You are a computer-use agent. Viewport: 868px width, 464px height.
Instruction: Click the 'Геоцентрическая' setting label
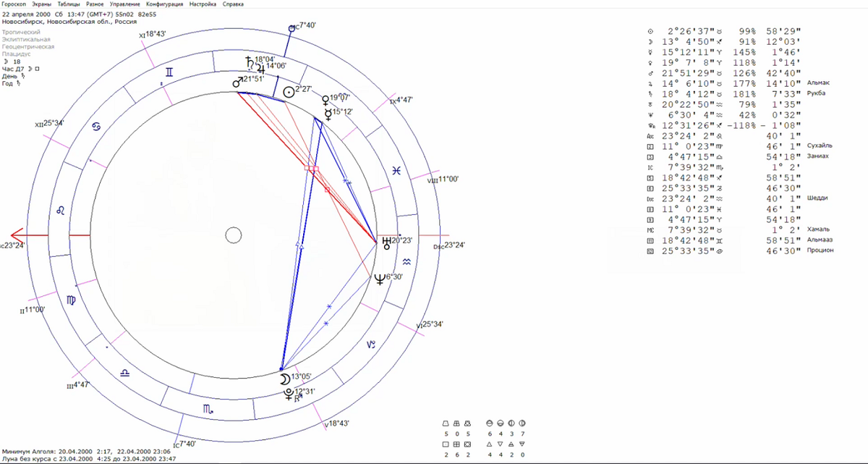pos(28,46)
